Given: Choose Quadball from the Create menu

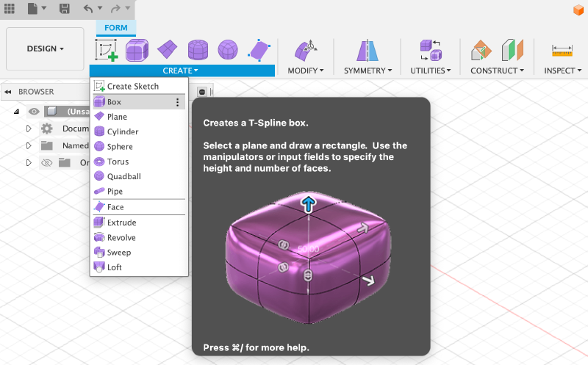Looking at the screenshot, I should tap(139, 176).
